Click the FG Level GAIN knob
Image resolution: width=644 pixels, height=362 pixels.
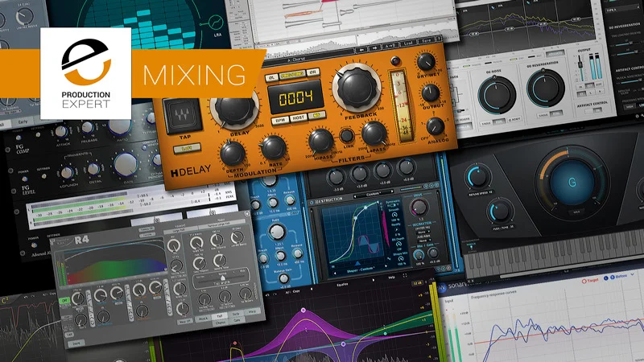tap(126, 164)
